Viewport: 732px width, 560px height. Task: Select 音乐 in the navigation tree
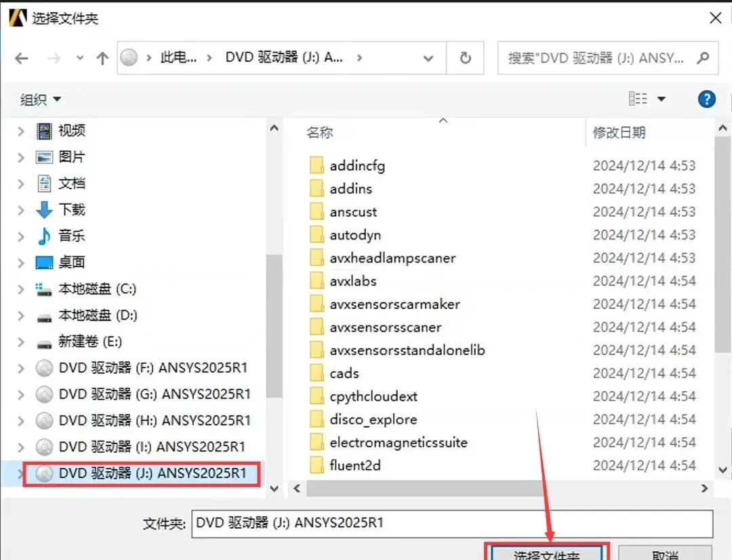71,236
